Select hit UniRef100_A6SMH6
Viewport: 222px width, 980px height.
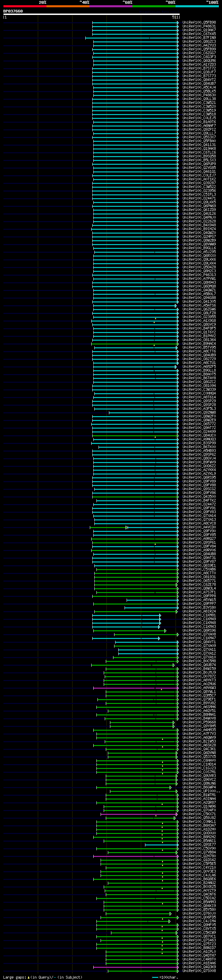point(199,707)
